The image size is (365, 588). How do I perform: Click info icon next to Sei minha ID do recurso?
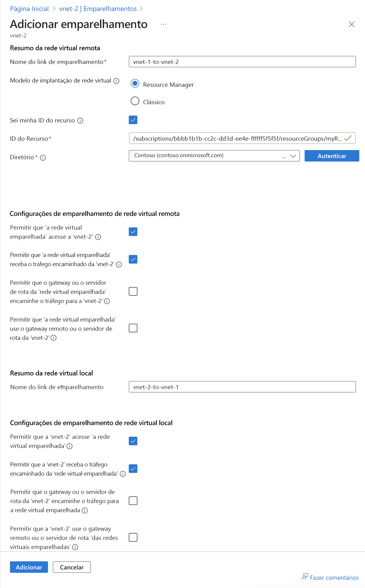[80, 121]
